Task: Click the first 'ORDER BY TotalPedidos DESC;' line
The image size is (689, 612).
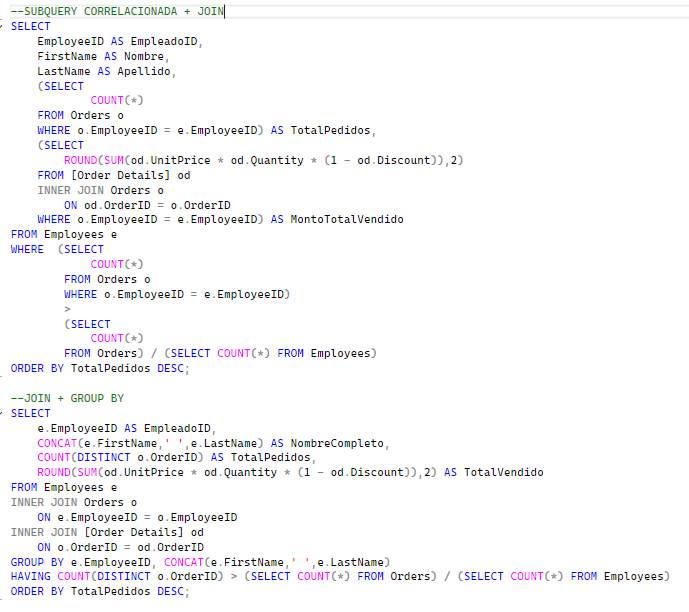Action: tap(100, 368)
